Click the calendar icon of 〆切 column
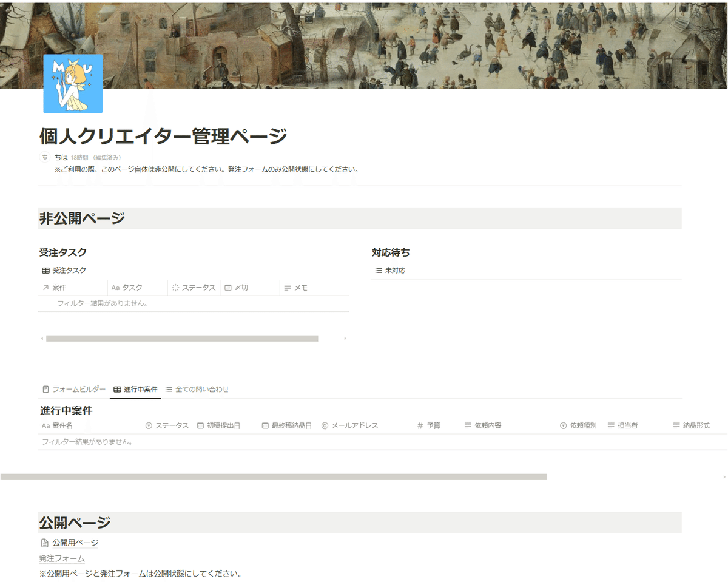728x582 pixels. click(x=227, y=288)
